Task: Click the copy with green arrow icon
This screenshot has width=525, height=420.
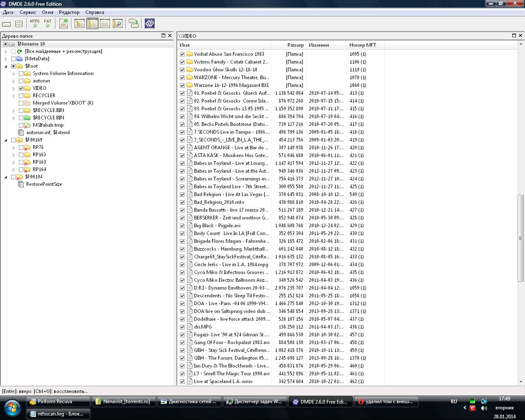Action: click(134, 24)
